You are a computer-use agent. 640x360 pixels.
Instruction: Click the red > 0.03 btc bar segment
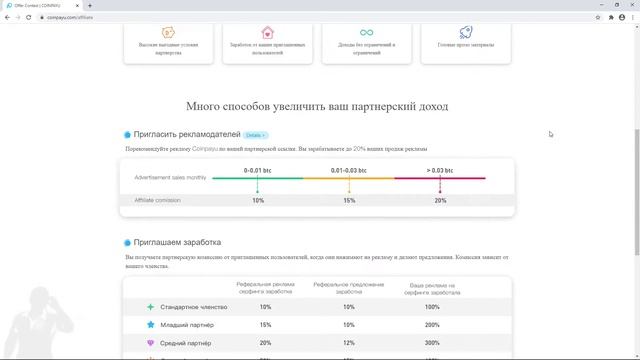point(440,178)
